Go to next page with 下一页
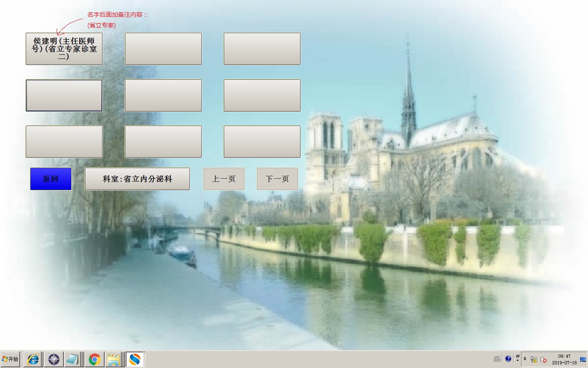Image resolution: width=588 pixels, height=368 pixels. [277, 179]
